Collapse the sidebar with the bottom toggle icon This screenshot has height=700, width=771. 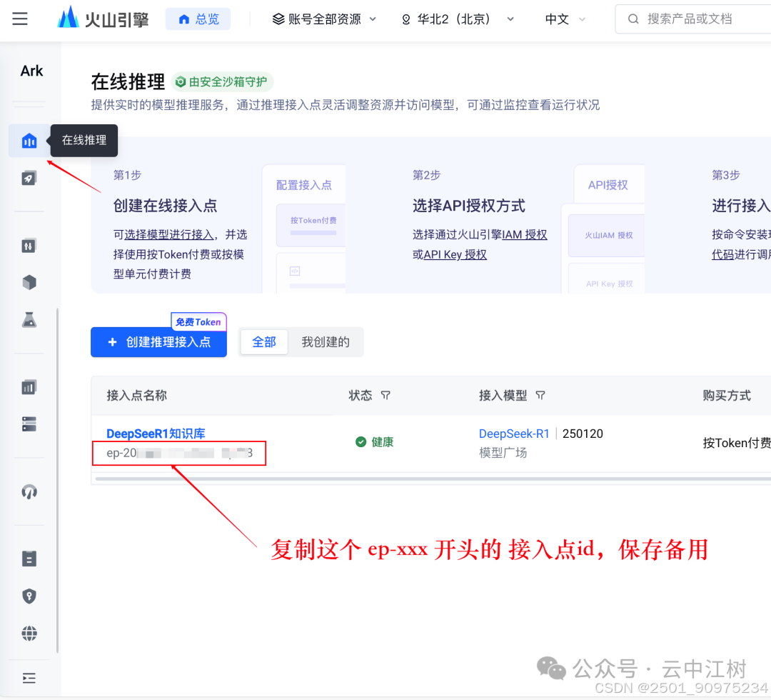pyautogui.click(x=29, y=679)
